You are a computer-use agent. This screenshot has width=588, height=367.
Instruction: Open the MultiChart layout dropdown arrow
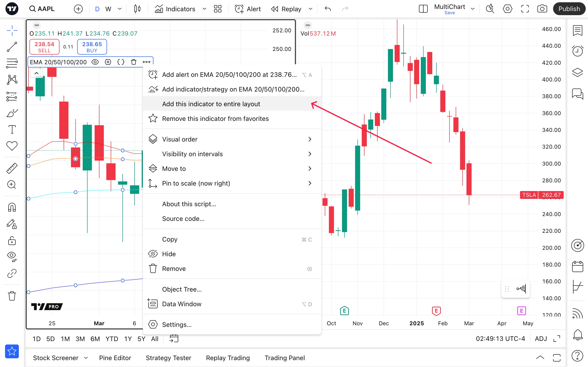[473, 9]
